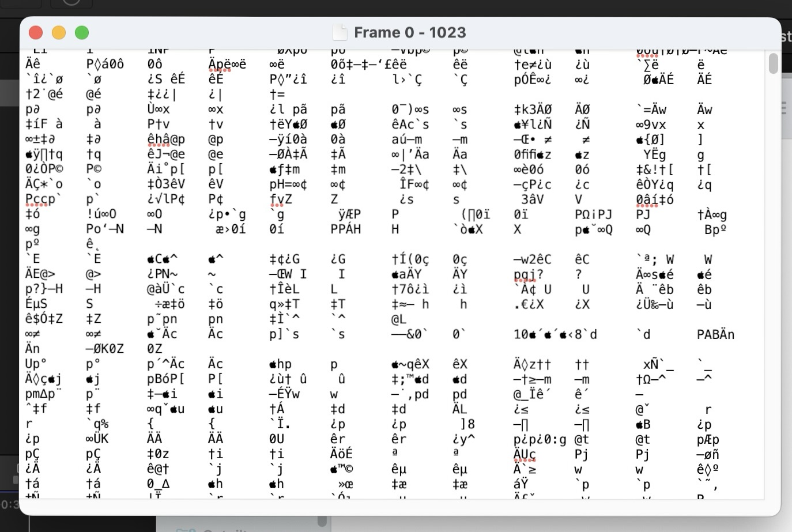Screen dimensions: 792x532
Task: Zoom the window with the green button
Action: coord(82,33)
